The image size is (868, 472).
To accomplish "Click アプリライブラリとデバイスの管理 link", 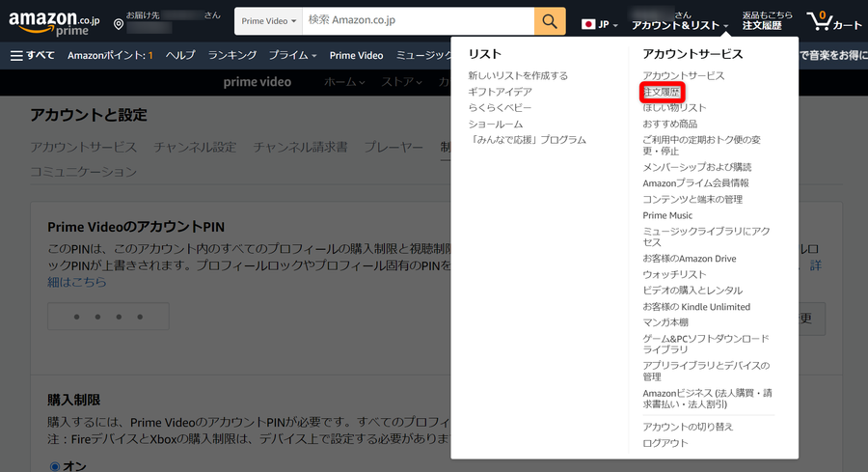I will point(706,372).
